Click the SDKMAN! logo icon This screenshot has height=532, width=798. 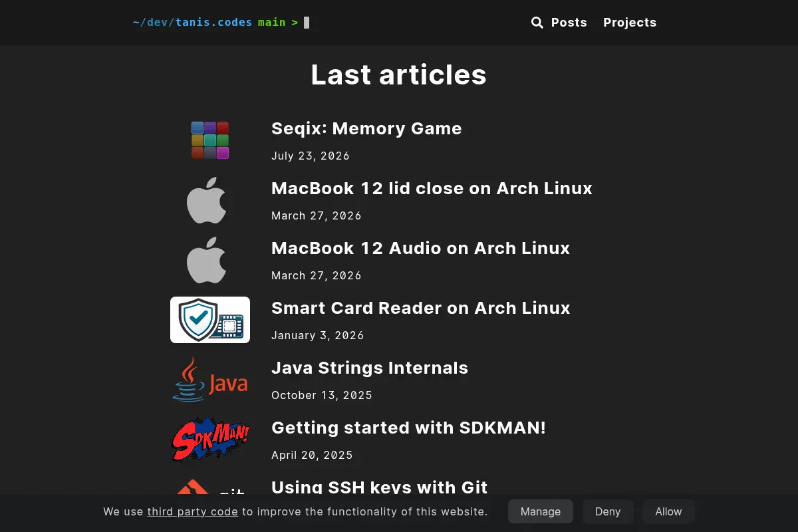pyautogui.click(x=210, y=440)
